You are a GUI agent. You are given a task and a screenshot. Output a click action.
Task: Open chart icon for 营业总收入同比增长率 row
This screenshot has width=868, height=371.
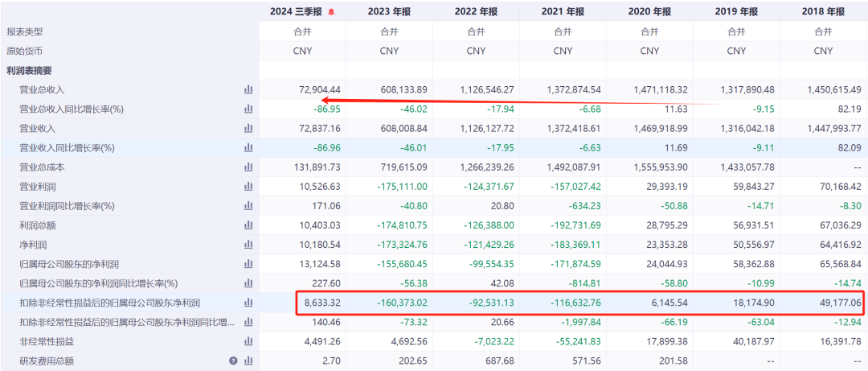pyautogui.click(x=248, y=109)
